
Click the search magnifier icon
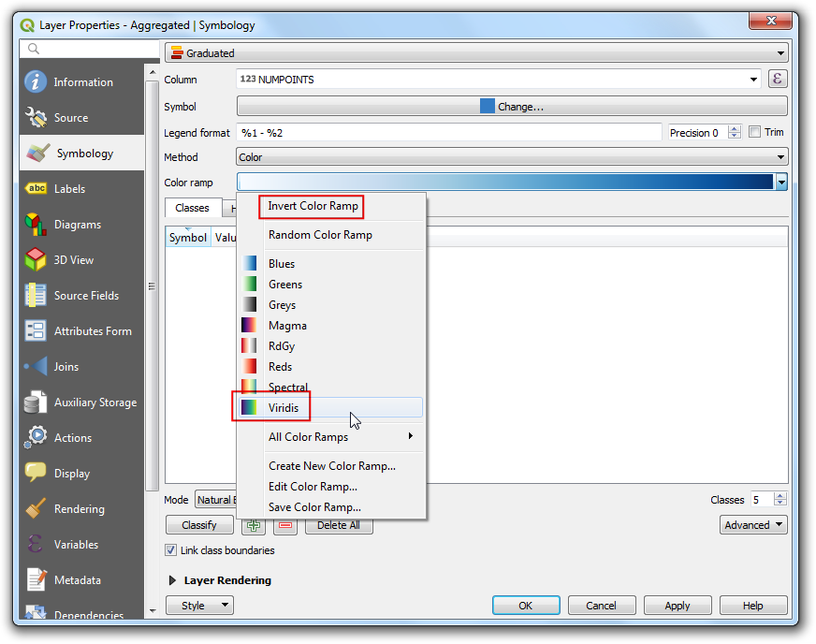pyautogui.click(x=34, y=49)
